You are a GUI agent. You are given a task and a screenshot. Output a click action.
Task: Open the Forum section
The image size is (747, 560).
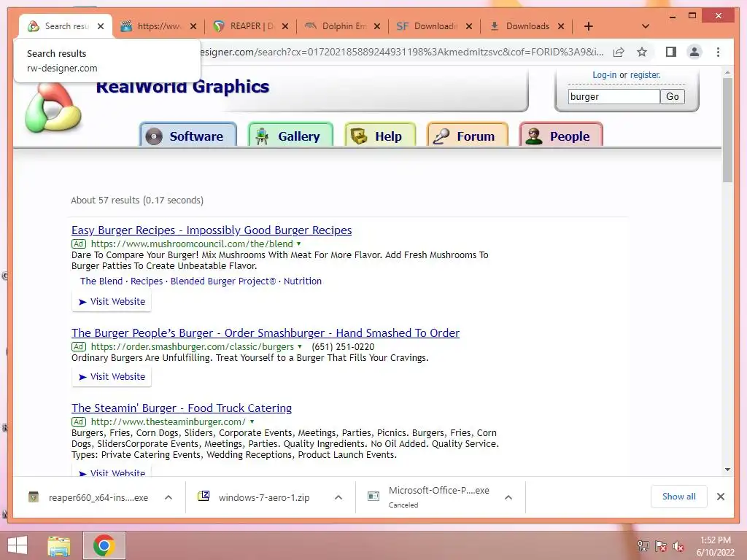coord(468,136)
